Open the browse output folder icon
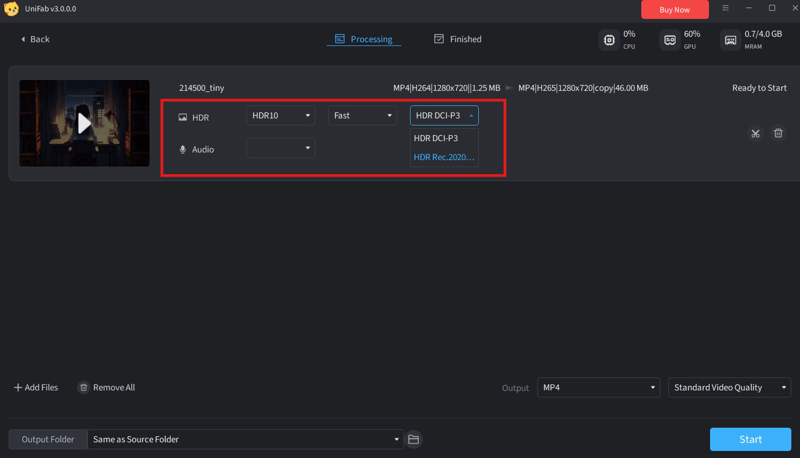 414,439
